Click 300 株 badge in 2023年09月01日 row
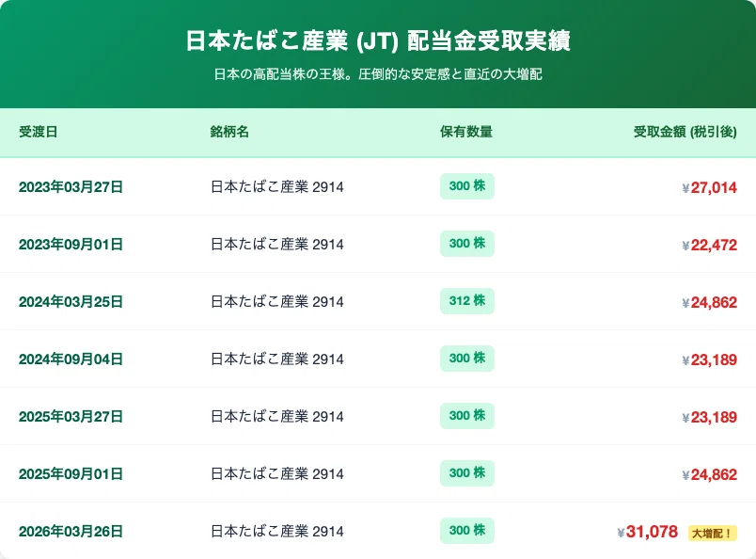The image size is (756, 559). 467,244
